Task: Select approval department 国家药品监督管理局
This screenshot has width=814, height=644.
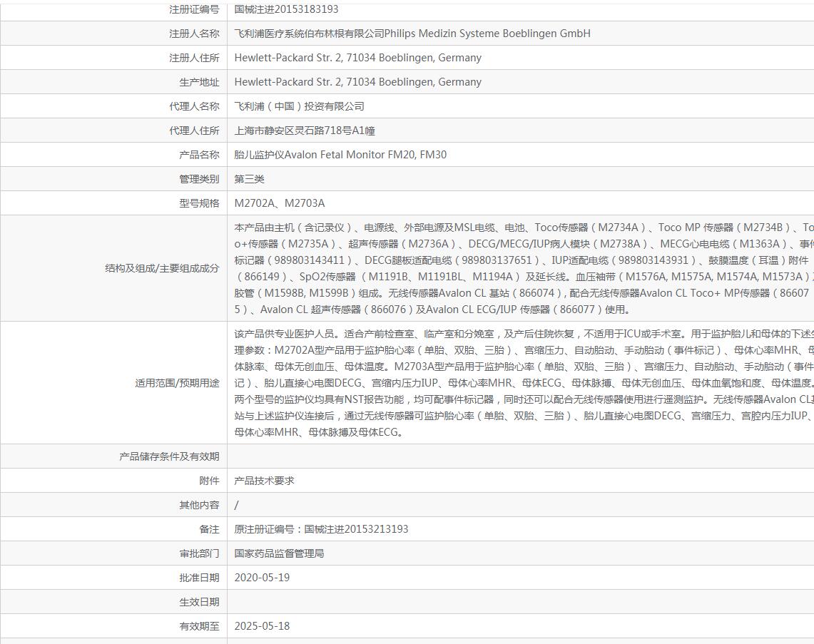Action: [279, 553]
